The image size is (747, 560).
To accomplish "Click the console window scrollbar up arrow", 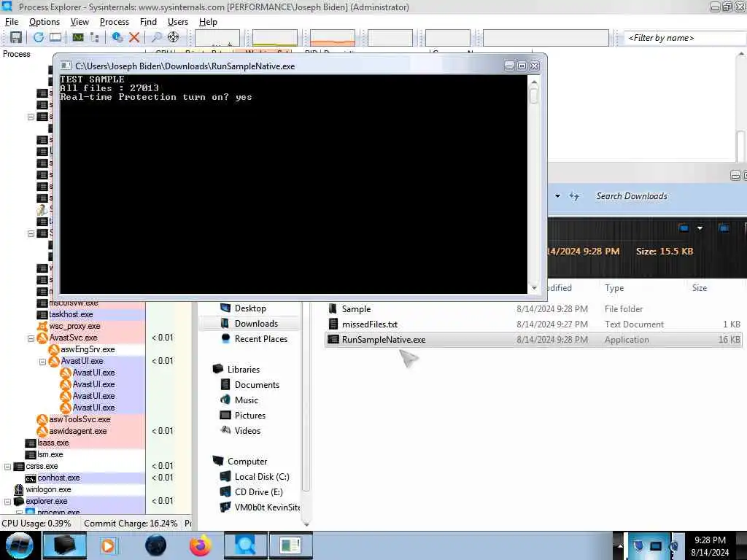I will click(534, 82).
